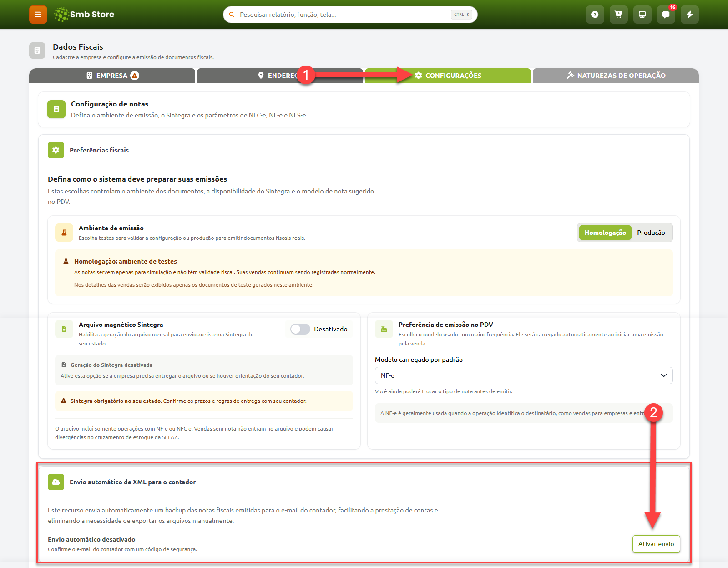Open the Modelo carregado por padrão dropdown
The height and width of the screenshot is (568, 728).
524,375
